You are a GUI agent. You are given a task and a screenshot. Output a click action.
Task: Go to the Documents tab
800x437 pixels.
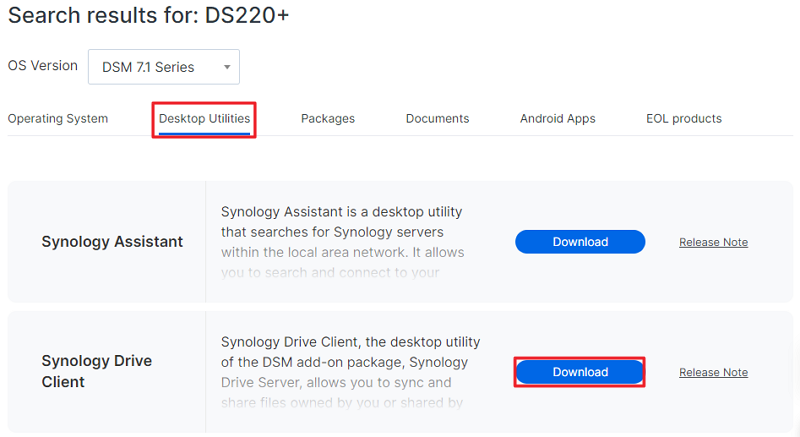(437, 118)
